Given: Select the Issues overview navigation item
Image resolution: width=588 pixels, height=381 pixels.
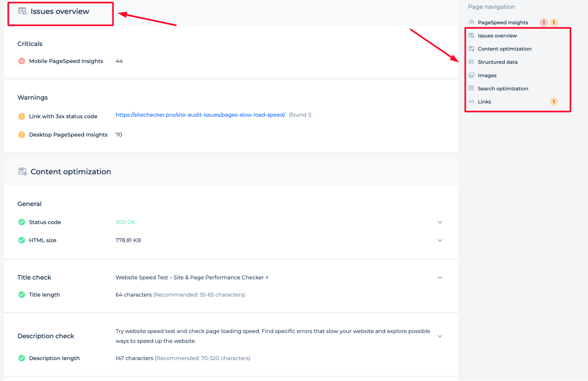Looking at the screenshot, I should pos(497,35).
